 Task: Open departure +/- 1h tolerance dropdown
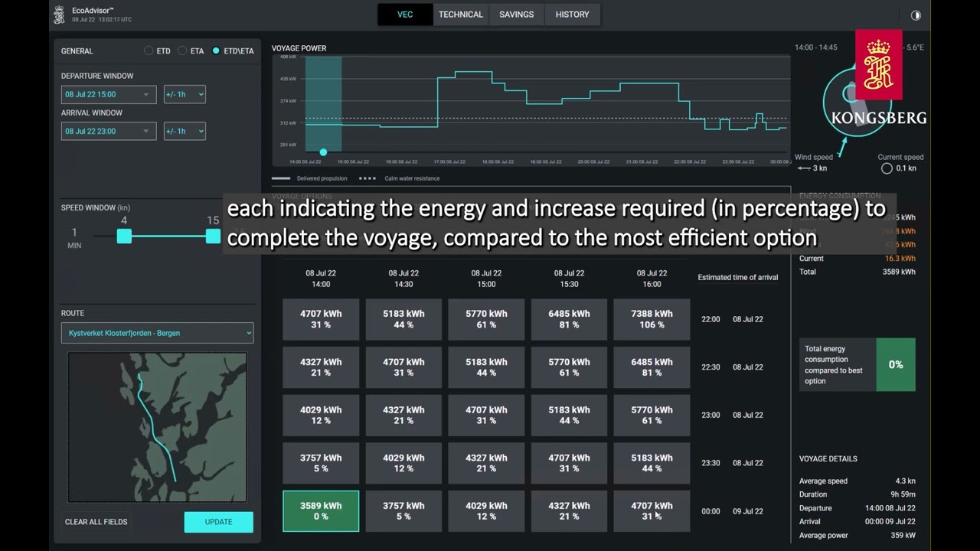[185, 94]
